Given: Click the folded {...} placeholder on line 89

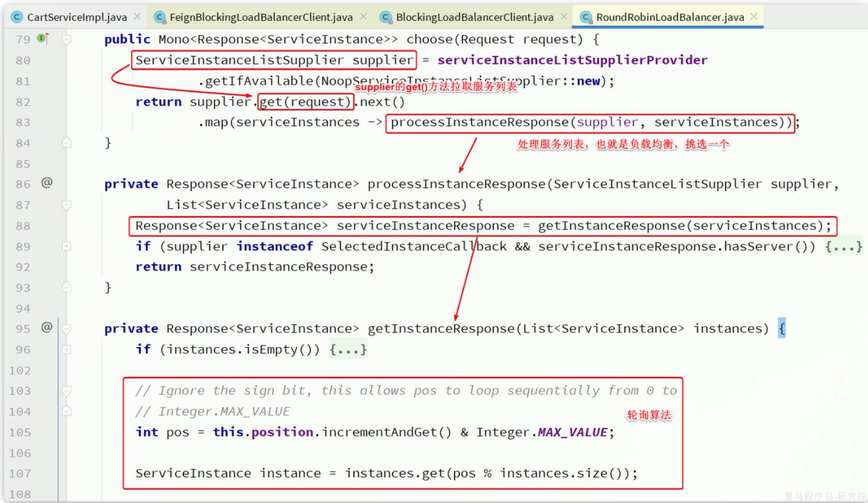Looking at the screenshot, I should pyautogui.click(x=844, y=246).
